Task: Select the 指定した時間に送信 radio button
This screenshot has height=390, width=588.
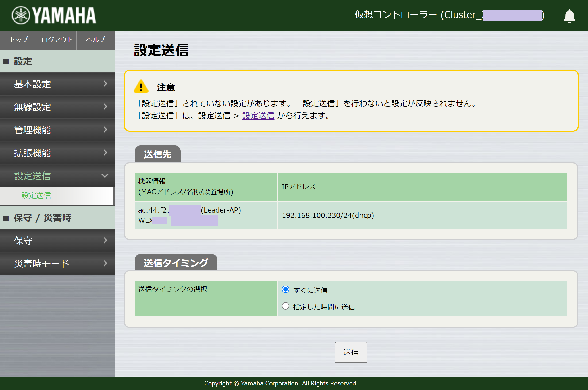Action: point(286,306)
